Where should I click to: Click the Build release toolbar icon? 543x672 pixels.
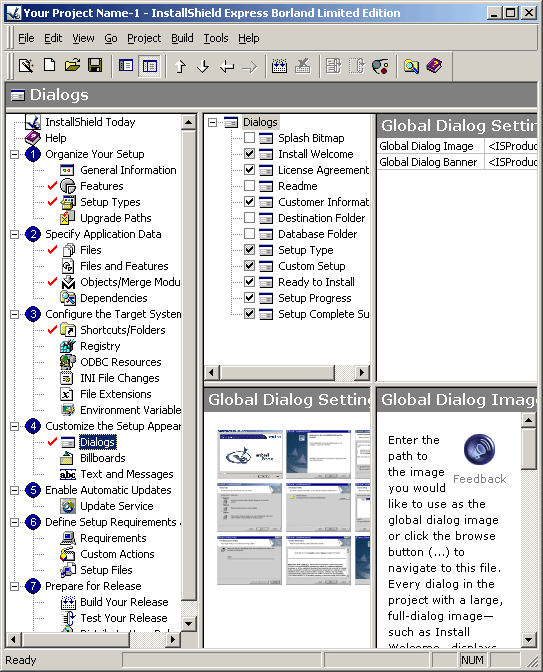tap(279, 66)
